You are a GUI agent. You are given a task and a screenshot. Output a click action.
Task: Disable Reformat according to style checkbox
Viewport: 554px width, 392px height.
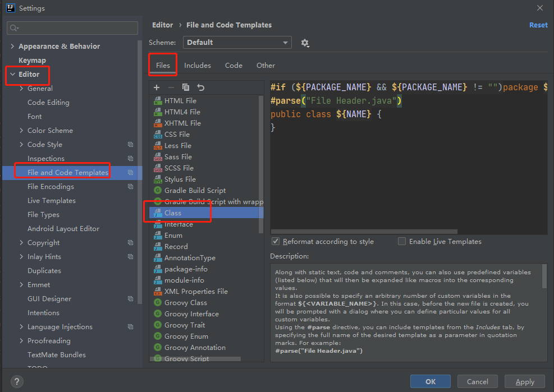click(276, 241)
